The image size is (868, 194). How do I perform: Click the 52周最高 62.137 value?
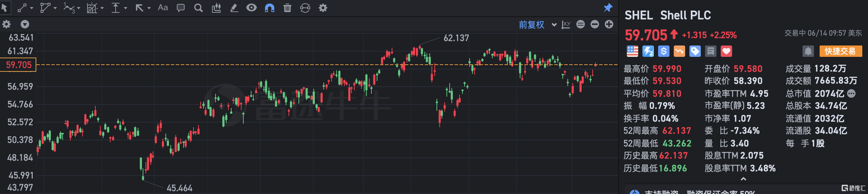(677, 131)
